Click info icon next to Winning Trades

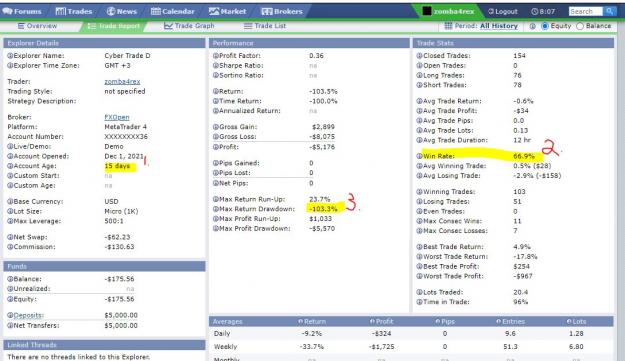pos(419,192)
